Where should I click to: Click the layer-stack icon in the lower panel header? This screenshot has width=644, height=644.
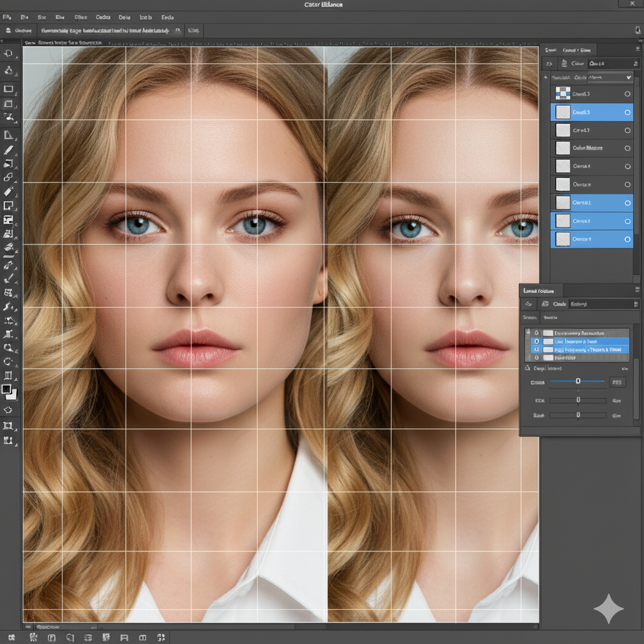click(x=545, y=304)
